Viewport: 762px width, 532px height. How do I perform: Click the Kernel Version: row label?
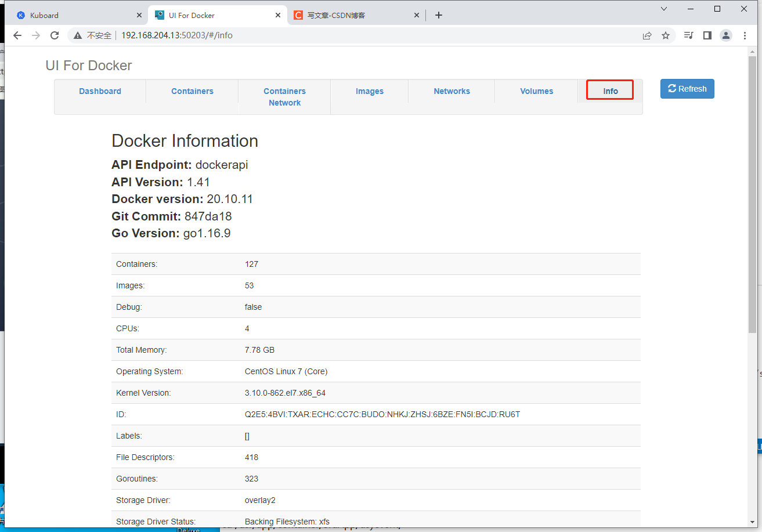click(143, 393)
